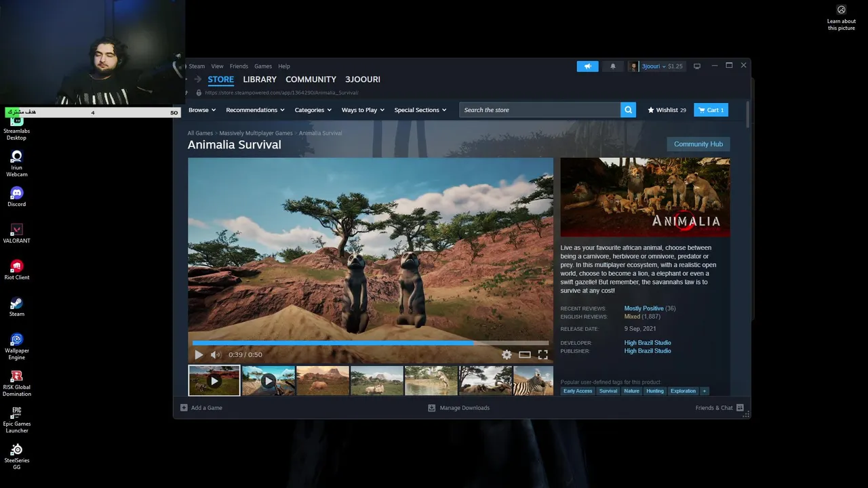The image size is (868, 488).
Task: Click the store search magnifier button
Action: coord(628,110)
